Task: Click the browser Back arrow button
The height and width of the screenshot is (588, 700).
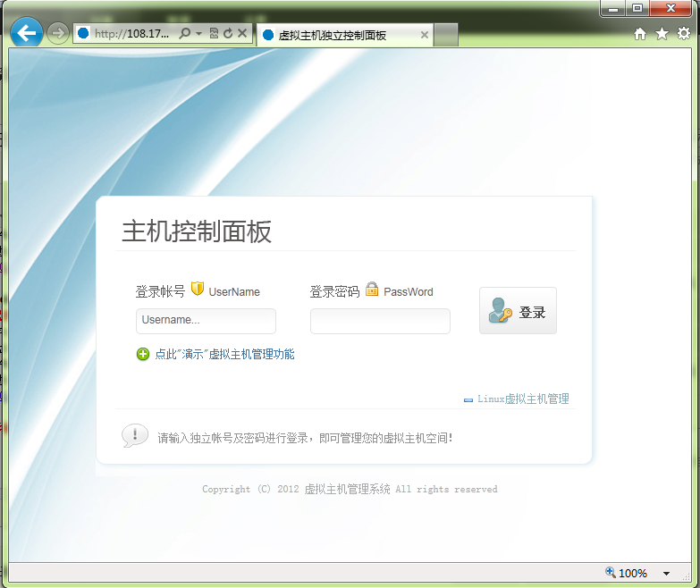Action: 27,34
